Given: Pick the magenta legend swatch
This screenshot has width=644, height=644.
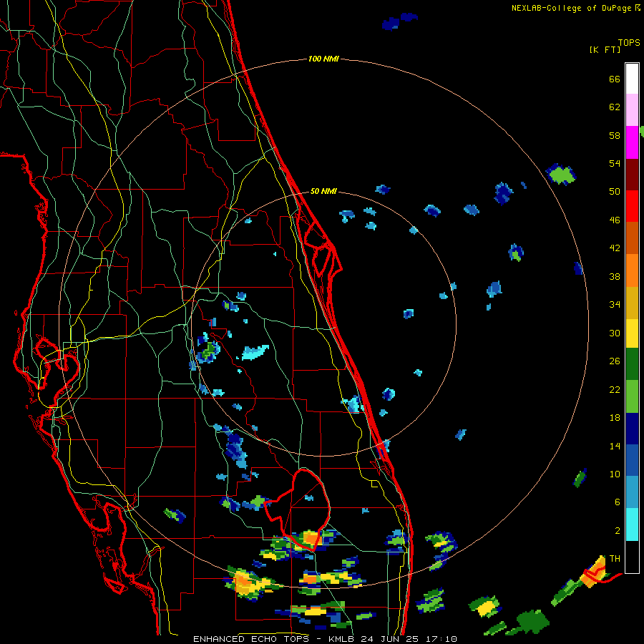Looking at the screenshot, I should point(632,142).
